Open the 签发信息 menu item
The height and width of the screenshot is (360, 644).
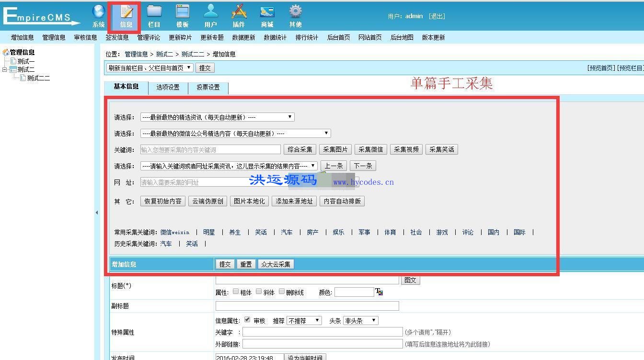coord(117,37)
